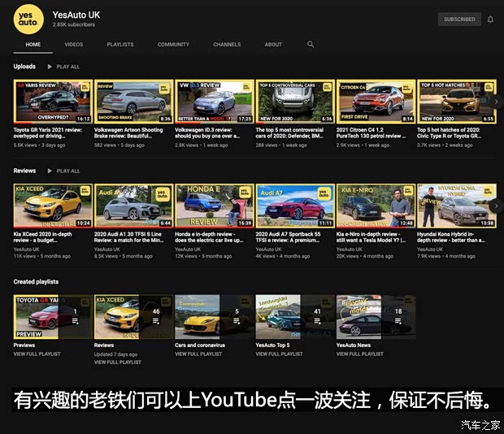Click playlist icon on YesAuto News
The image size is (504, 434).
click(x=398, y=321)
